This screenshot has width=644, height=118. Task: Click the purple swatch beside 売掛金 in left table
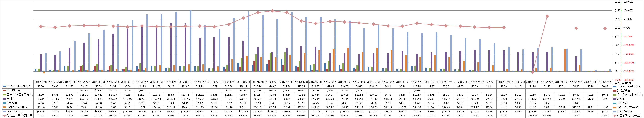4,99
